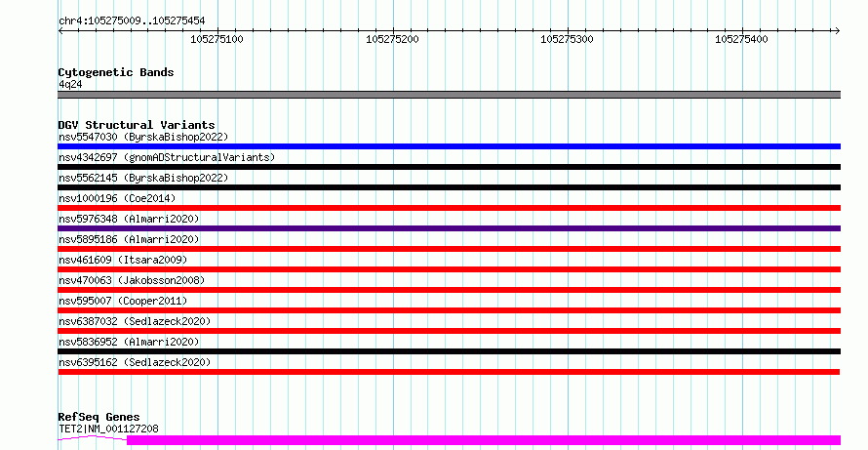Screen dimensions: 868x450
Task: Open variant nsv5976348 (Almarri2020) label
Action: [x=129, y=219]
